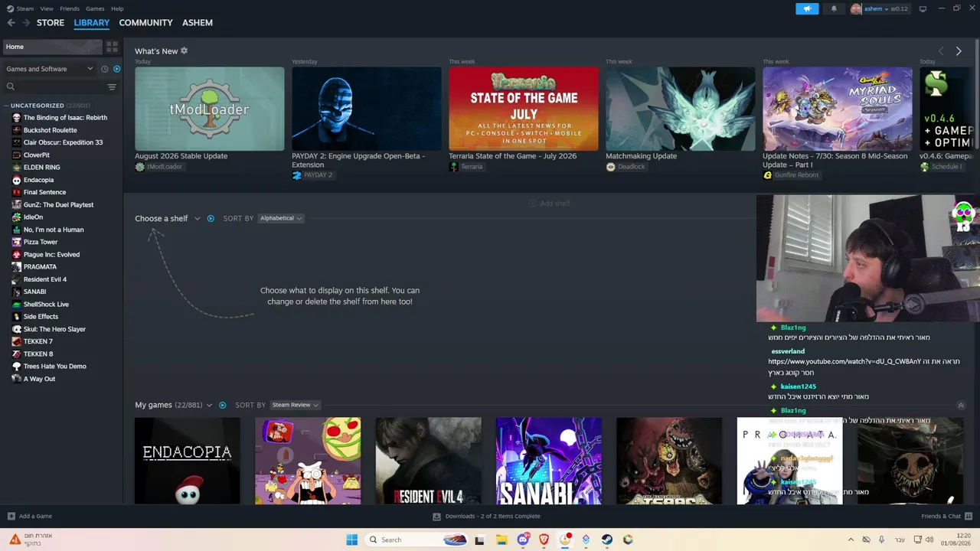Image resolution: width=980 pixels, height=551 pixels.
Task: Open Brave browser from the taskbar
Action: 544,540
